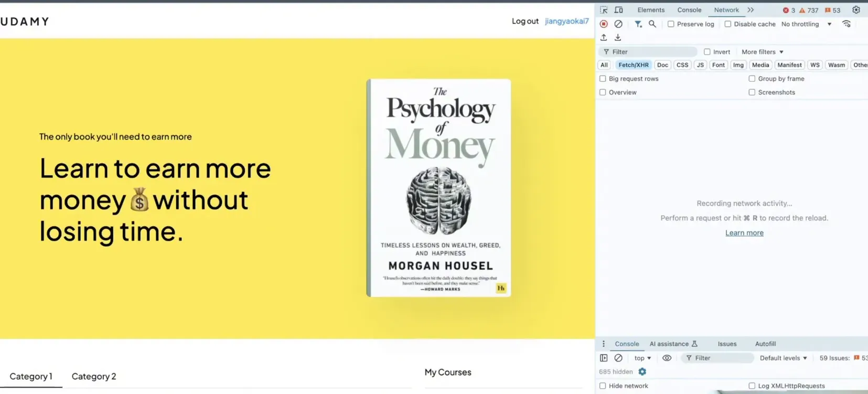The width and height of the screenshot is (868, 394).
Task: Click the errors count badge showing 3
Action: [x=789, y=10]
